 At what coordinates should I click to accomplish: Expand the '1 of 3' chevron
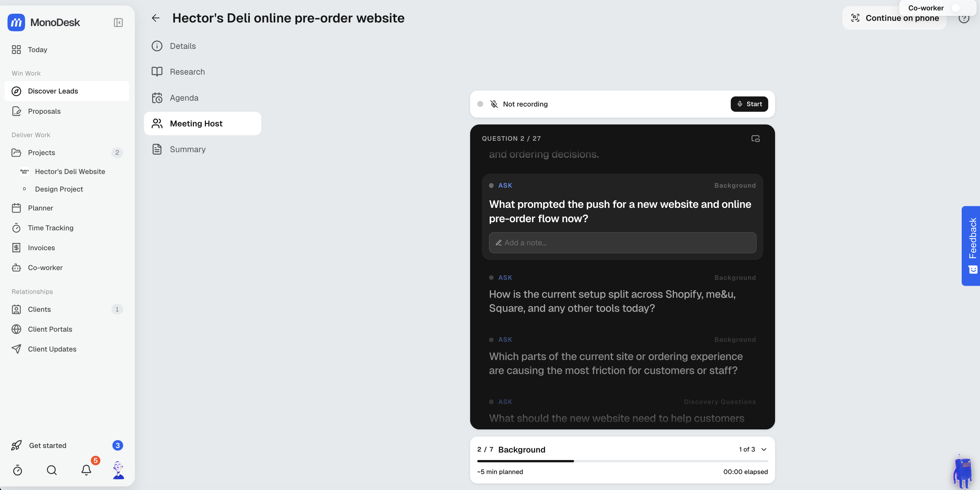pos(764,449)
